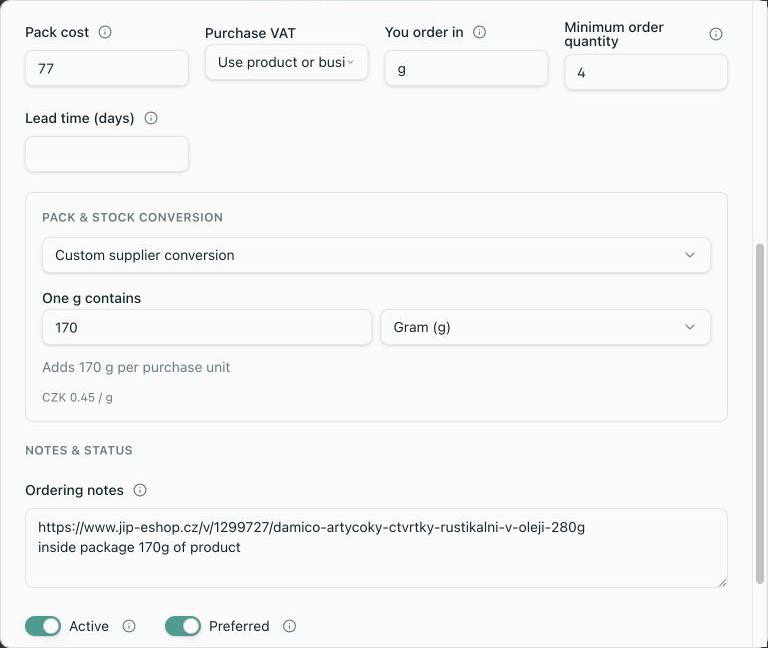Click the Pack cost field showing 77
Screen dimensions: 768x648
pyautogui.click(x=107, y=69)
